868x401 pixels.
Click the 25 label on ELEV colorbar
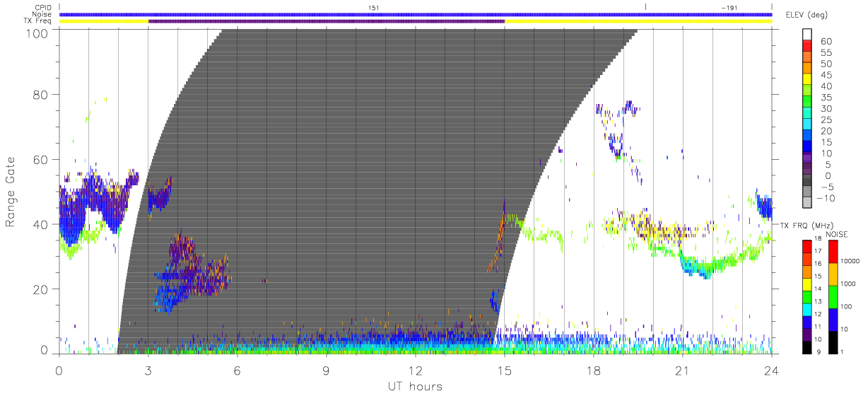click(x=827, y=120)
